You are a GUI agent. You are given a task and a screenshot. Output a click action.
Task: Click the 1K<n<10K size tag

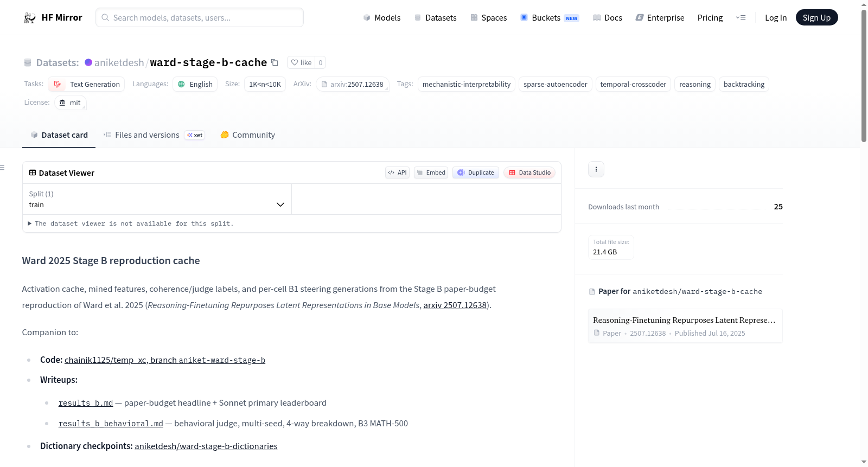pyautogui.click(x=265, y=84)
